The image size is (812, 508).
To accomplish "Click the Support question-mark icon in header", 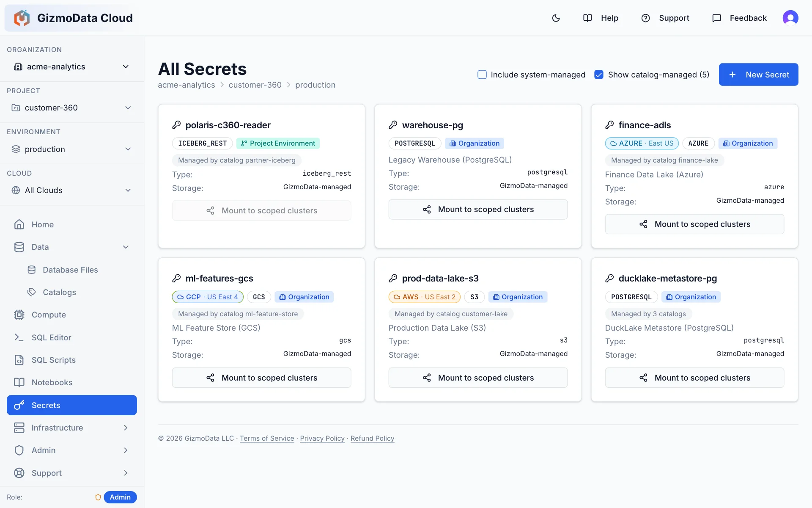I will coord(645,18).
